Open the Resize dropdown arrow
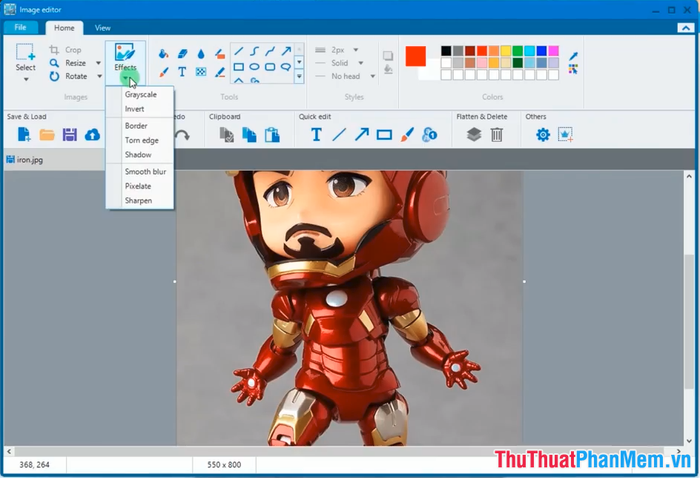The height and width of the screenshot is (478, 700). (x=99, y=63)
